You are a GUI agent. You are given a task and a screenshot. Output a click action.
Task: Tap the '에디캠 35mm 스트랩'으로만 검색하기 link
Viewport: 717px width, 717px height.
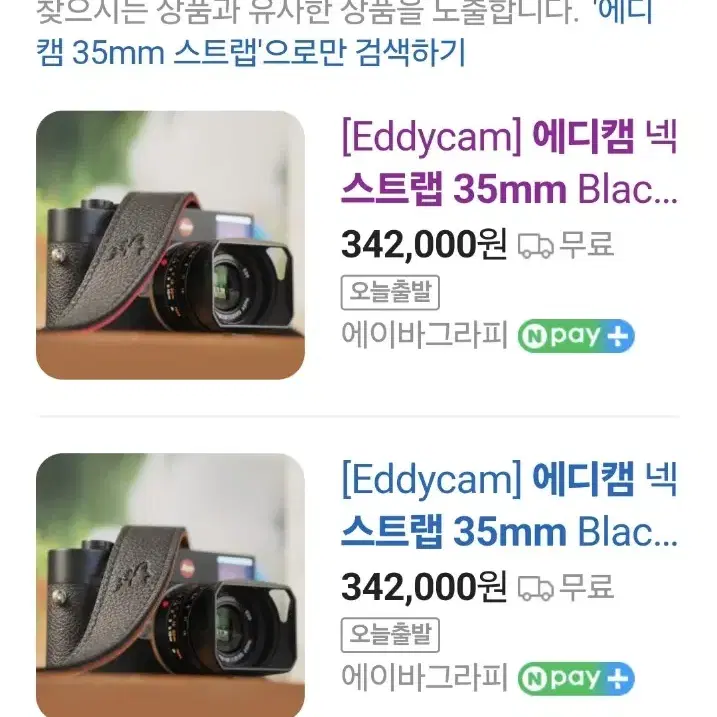[x=345, y=32]
